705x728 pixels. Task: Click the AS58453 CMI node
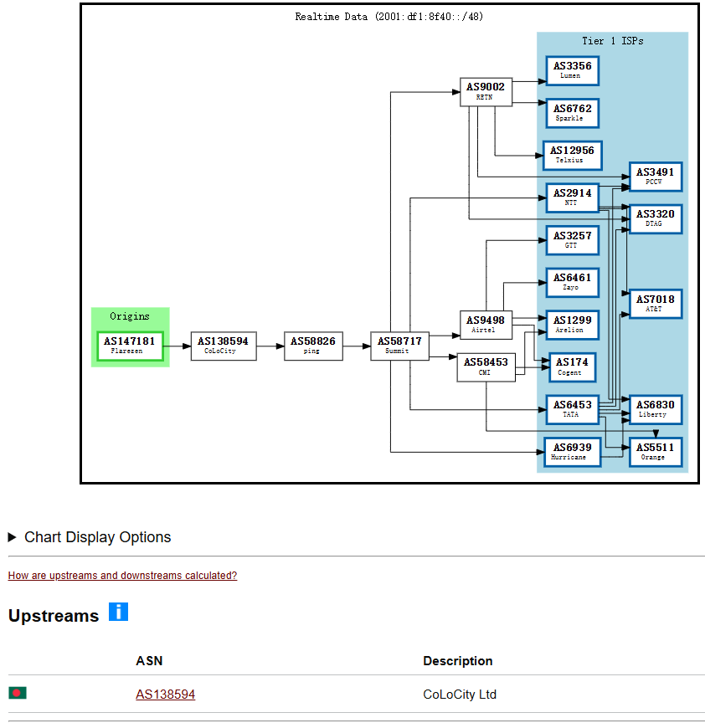[486, 367]
